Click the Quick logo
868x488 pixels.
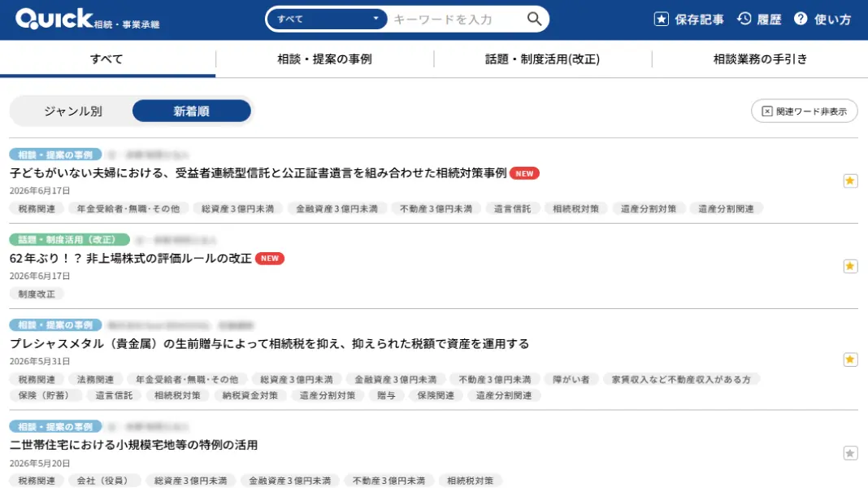pos(87,19)
